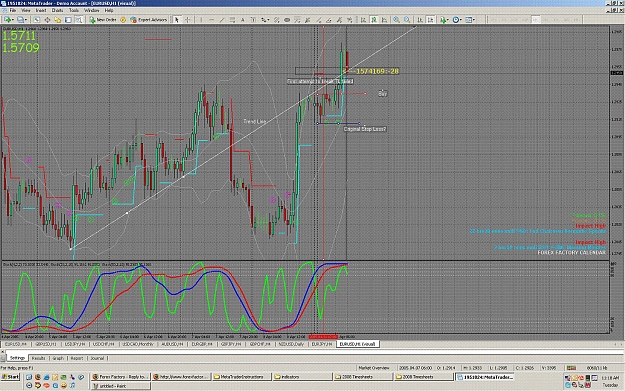Viewport: 625px width, 391px height.
Task: Open the MetaTraderInstructions taskbar button
Action: [x=241, y=377]
